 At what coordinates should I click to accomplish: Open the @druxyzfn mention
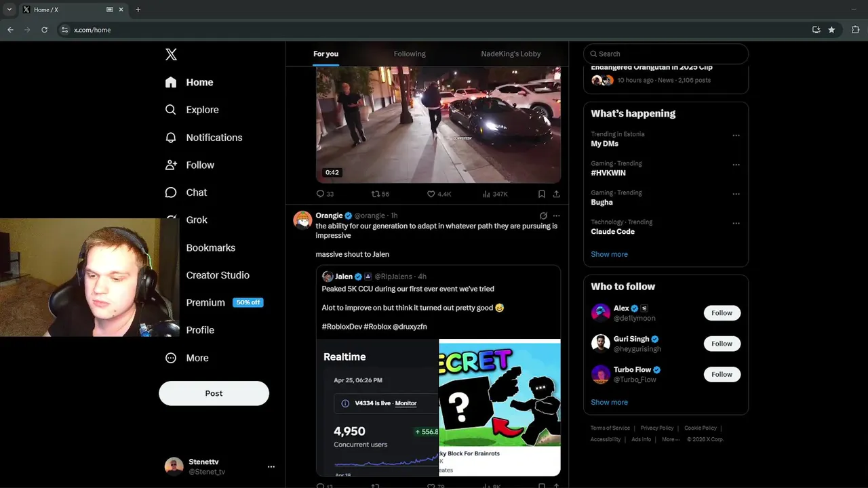click(x=410, y=327)
